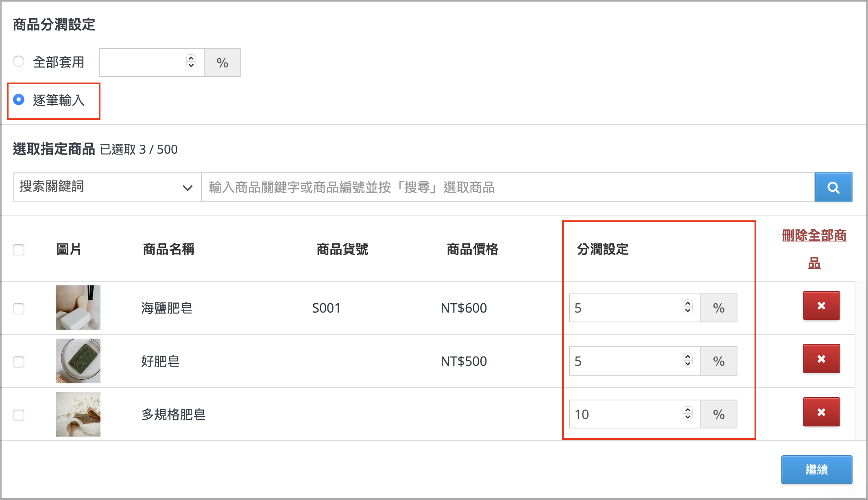Click the % label in 海鹽肥皂 row
This screenshot has height=500, width=868.
click(x=719, y=308)
